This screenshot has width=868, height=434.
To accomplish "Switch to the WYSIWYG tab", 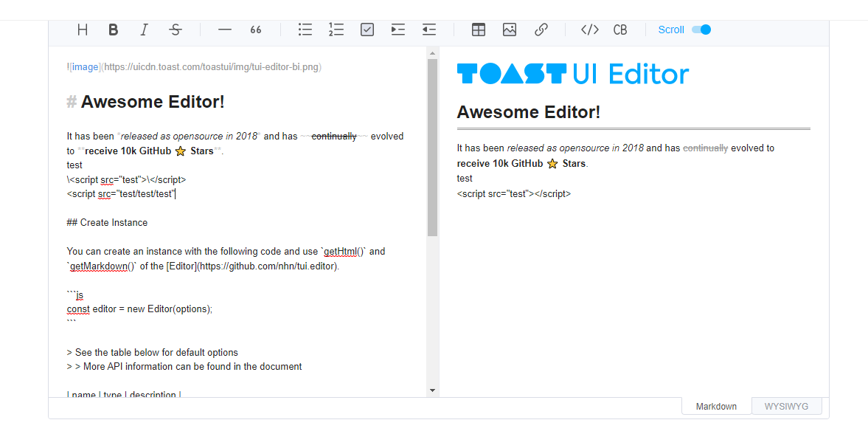I will [x=786, y=406].
